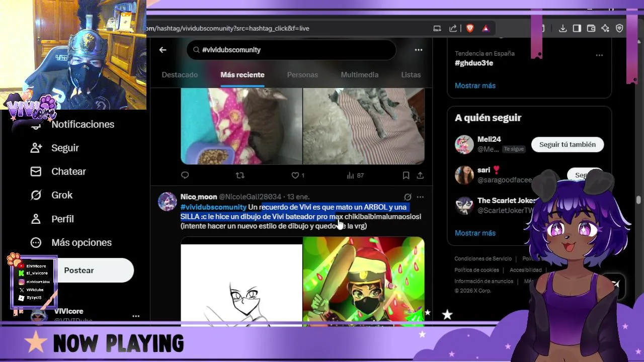This screenshot has width=644, height=362.
Task: Switch to the Listas tab
Action: (x=411, y=74)
